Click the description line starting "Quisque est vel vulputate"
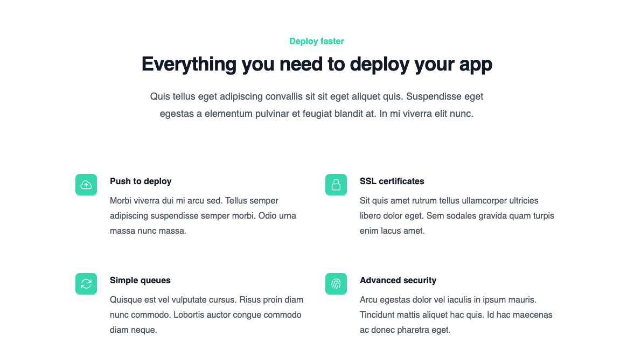Screen dimensions: 634x364 (x=206, y=300)
